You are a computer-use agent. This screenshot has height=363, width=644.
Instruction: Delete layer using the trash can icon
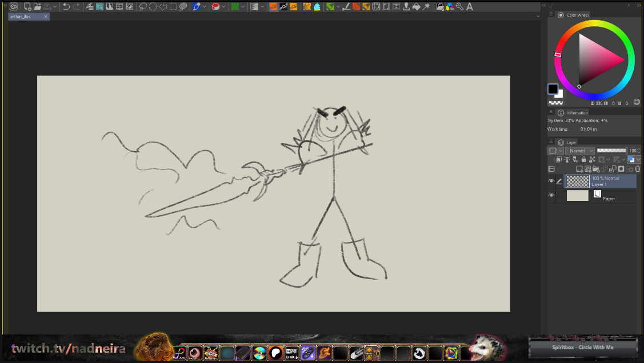(x=638, y=169)
